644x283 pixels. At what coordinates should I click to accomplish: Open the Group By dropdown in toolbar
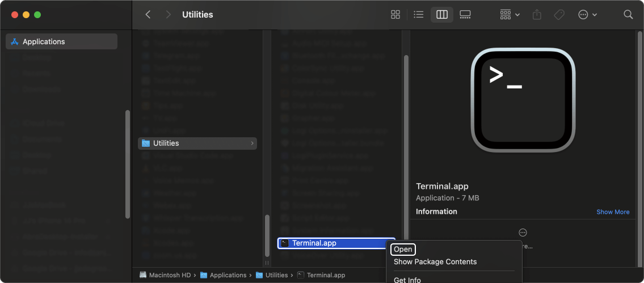tap(510, 15)
